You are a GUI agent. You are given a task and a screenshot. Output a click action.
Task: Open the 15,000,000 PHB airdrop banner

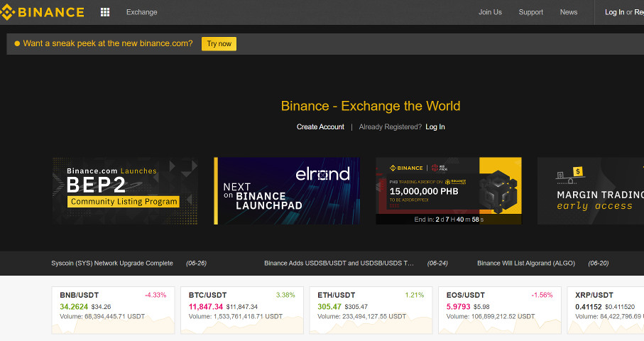pos(449,190)
